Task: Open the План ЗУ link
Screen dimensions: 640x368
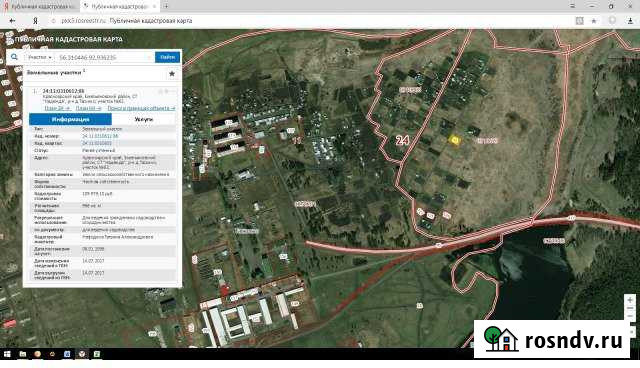Action: click(x=58, y=108)
